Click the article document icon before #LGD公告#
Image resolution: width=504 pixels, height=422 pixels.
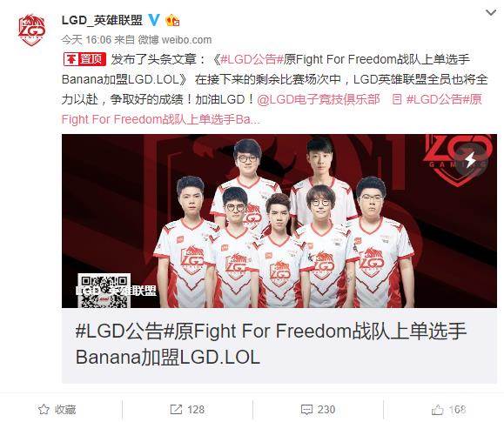pos(397,99)
